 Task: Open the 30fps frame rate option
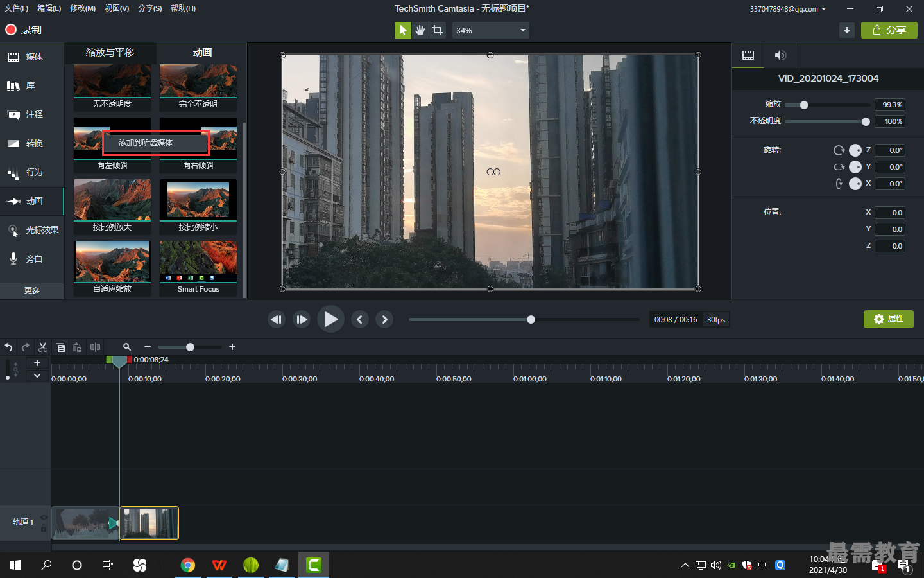point(716,320)
